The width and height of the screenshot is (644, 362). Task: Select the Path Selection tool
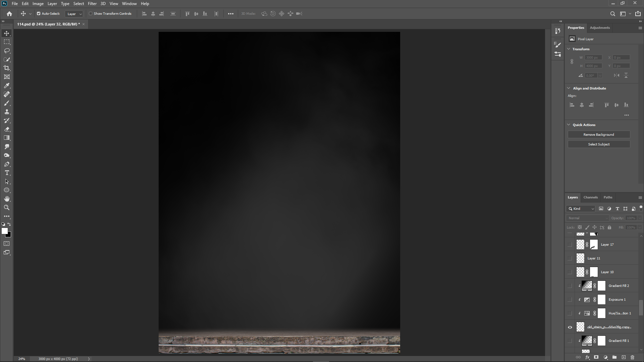(7, 181)
